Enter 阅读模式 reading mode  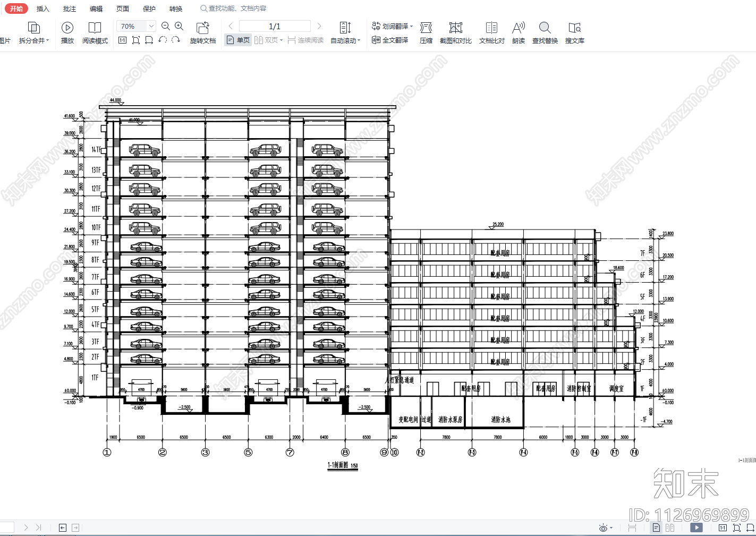pos(95,33)
